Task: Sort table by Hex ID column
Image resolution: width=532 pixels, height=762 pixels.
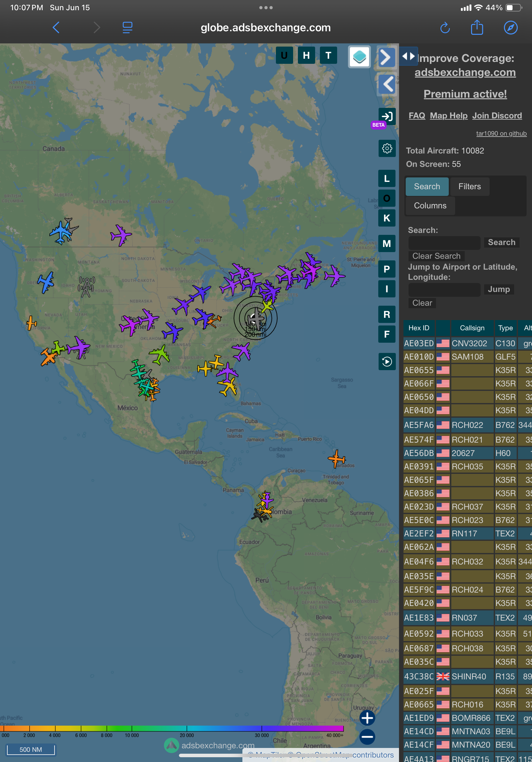Action: click(x=419, y=328)
